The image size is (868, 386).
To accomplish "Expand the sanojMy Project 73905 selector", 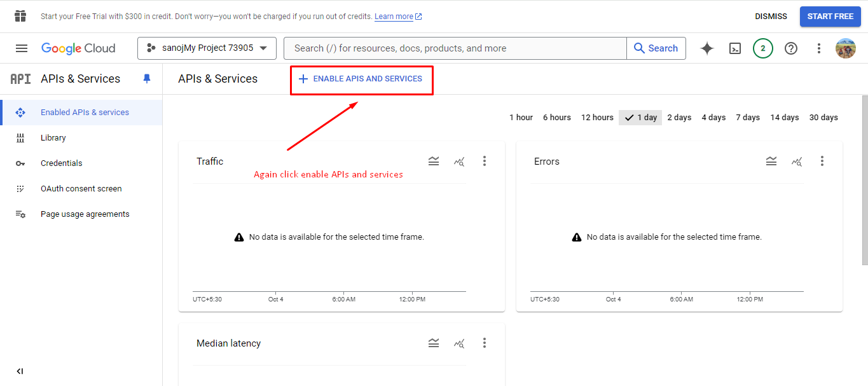I will point(207,48).
